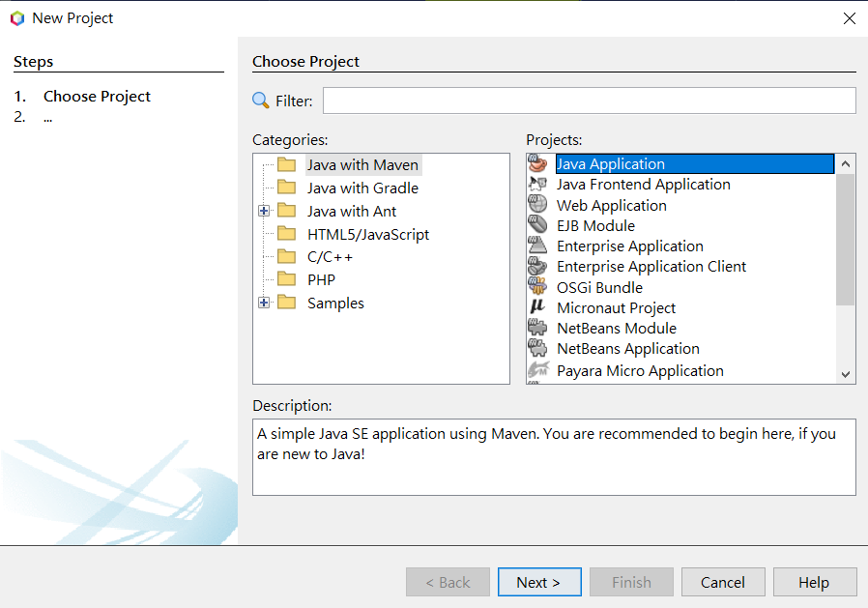Click the Projects list scroll up arrow
The height and width of the screenshot is (608, 868).
pos(846,164)
